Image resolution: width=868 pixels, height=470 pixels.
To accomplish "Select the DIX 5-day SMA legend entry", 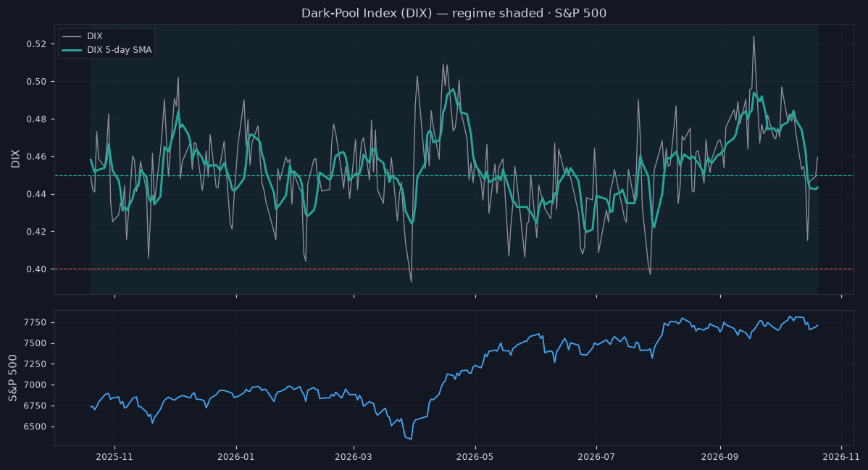I will click(107, 50).
